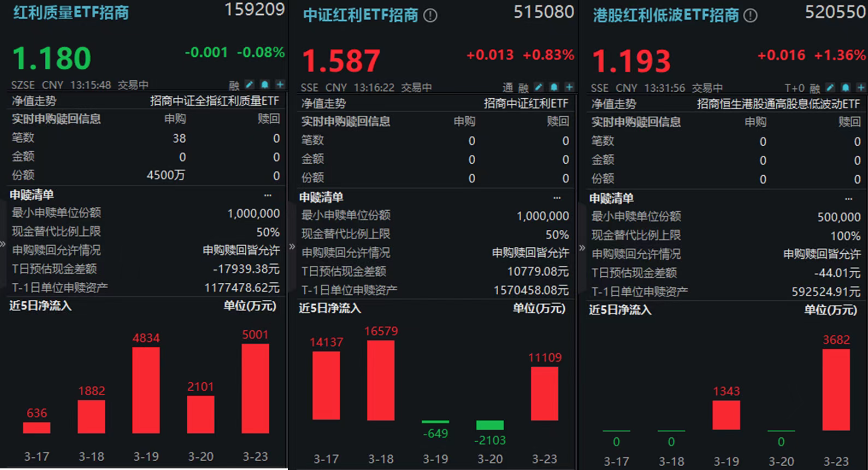868x470 pixels.
Task: Click the 融 margin tag in 港股红利低波ETF panel
Action: 815,88
